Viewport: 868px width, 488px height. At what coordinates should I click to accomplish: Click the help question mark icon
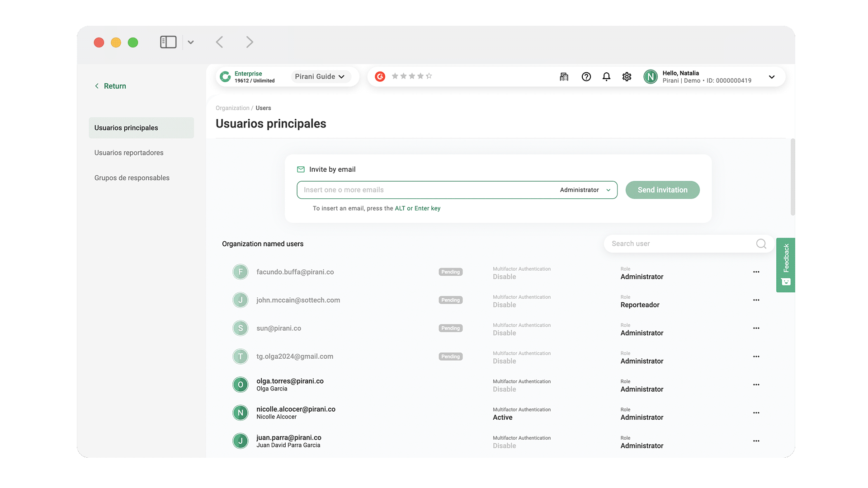click(586, 77)
